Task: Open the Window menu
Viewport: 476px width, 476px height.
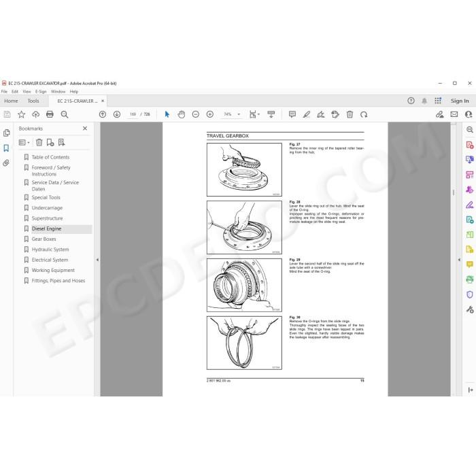Action: [58, 91]
